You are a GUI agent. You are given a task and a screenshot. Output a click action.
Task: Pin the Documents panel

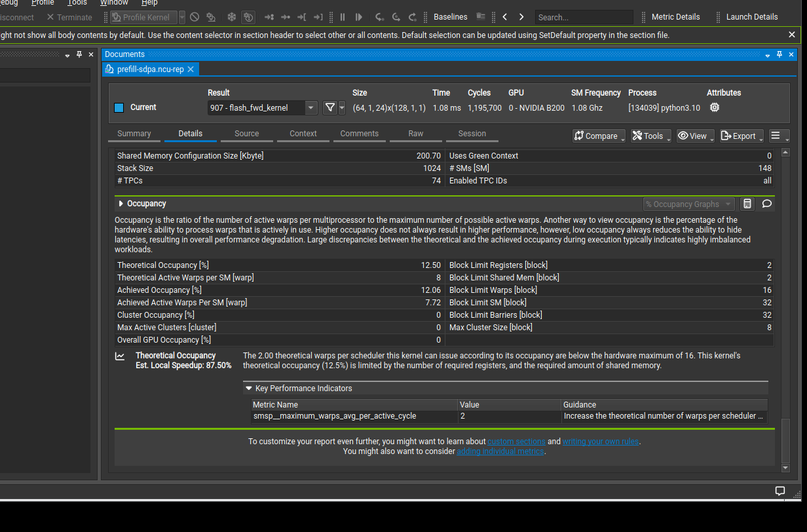779,54
